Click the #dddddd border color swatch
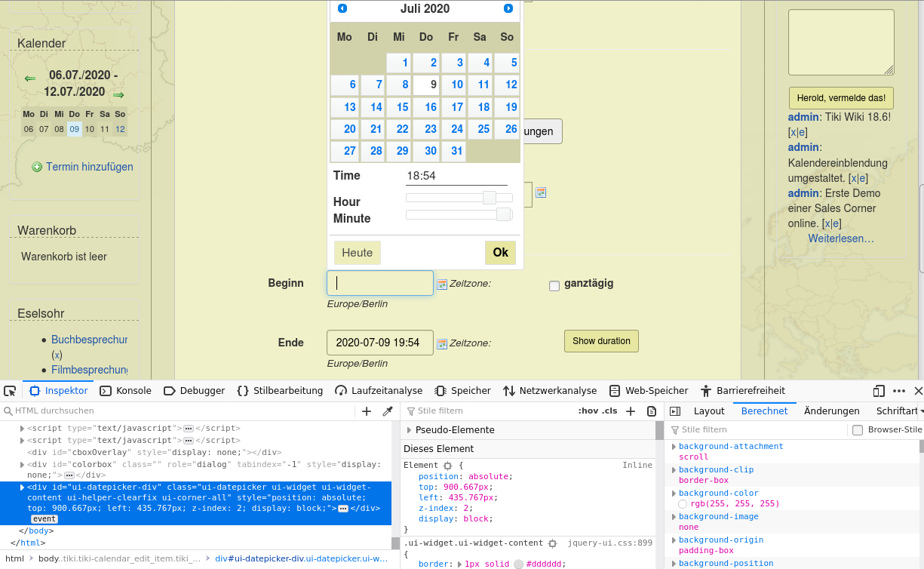 [518, 564]
